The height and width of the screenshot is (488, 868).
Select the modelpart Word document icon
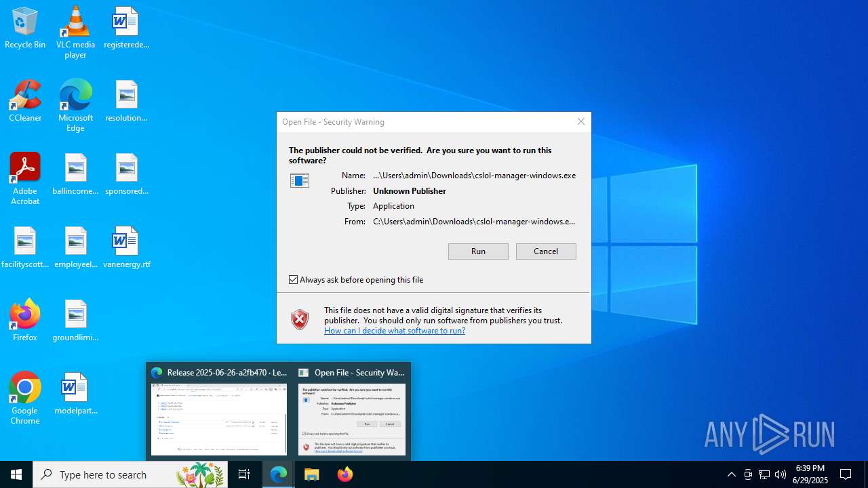[75, 394]
